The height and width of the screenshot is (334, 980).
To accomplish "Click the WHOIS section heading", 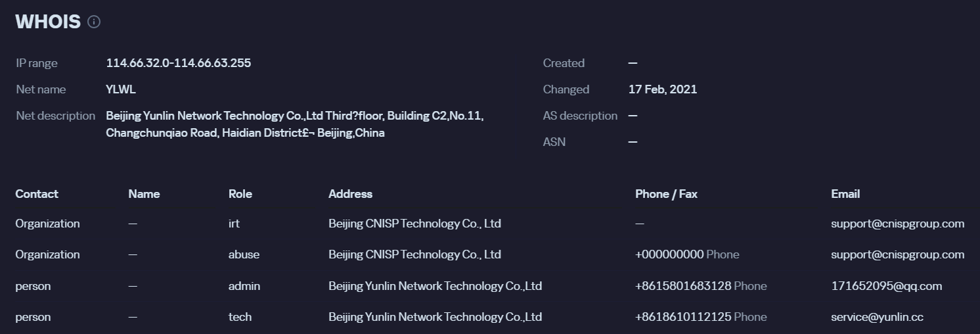I will click(47, 22).
